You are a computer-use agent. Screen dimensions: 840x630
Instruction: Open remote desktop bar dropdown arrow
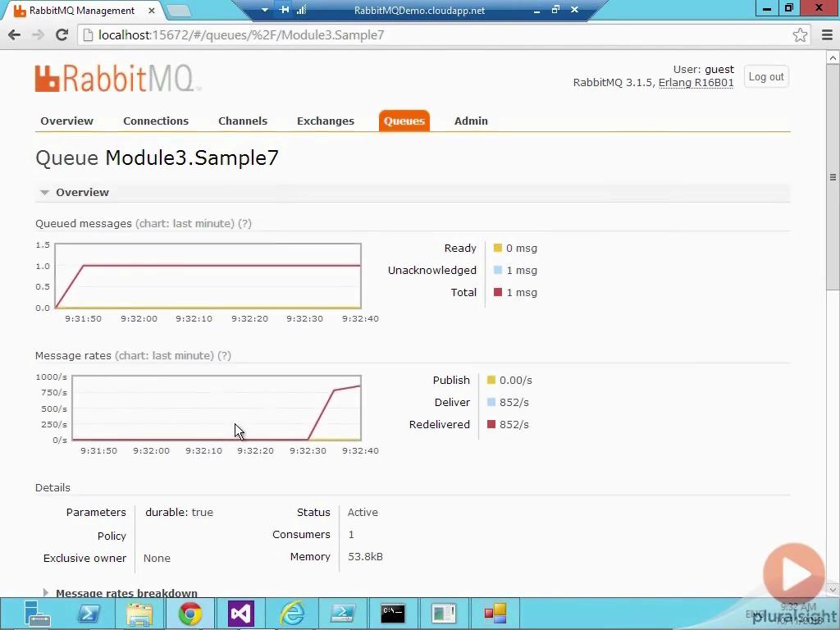coord(265,10)
